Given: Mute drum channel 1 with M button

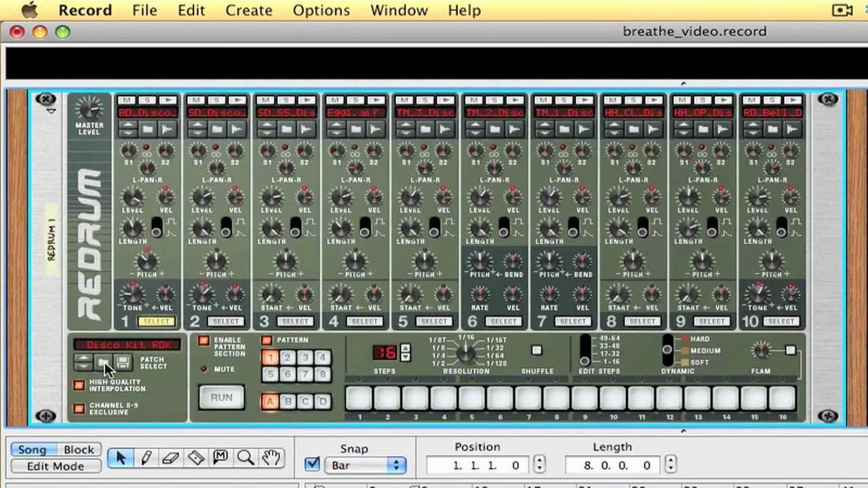Looking at the screenshot, I should point(127,100).
